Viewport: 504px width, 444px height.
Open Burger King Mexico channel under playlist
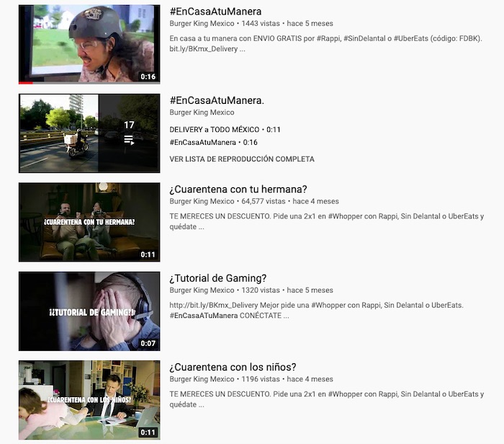[x=202, y=112]
